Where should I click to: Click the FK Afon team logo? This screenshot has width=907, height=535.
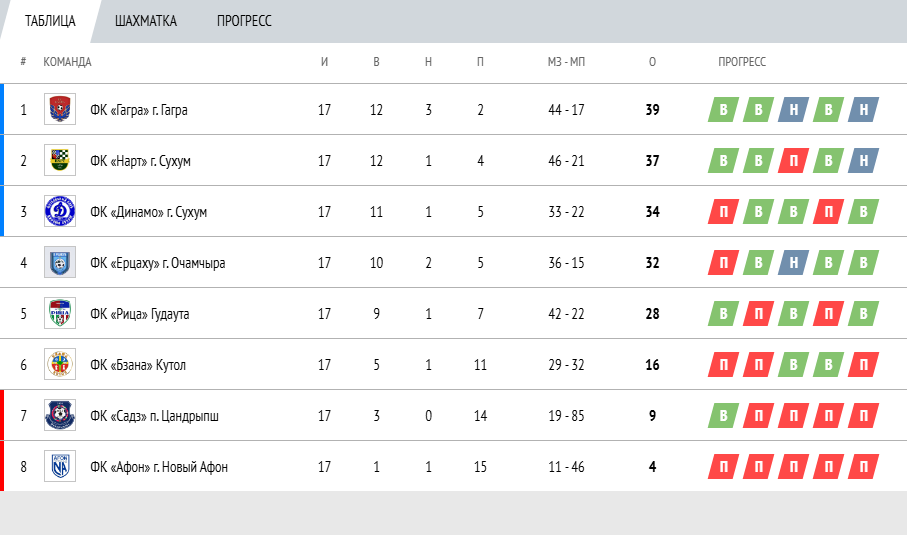click(59, 466)
